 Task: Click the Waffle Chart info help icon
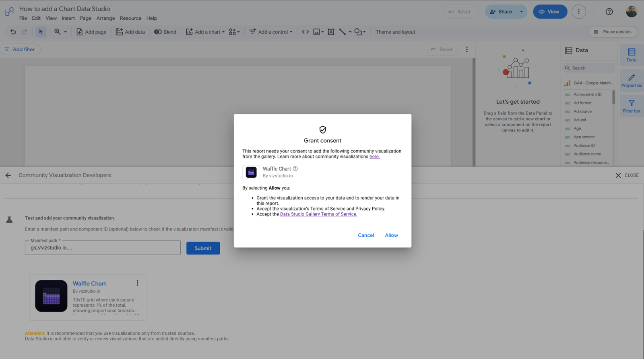tap(295, 169)
